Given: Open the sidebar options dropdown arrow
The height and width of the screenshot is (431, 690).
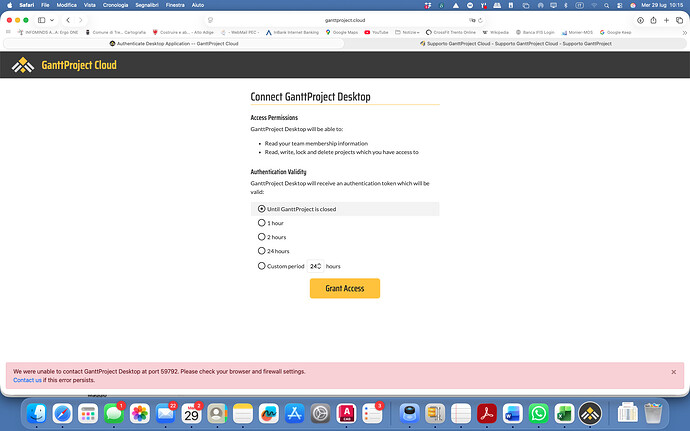Looking at the screenshot, I should (52, 20).
